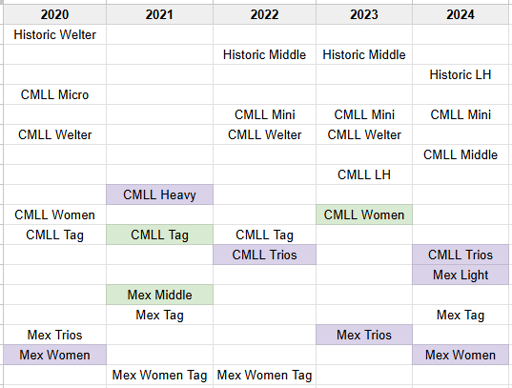Viewport: 512px width, 388px height.
Task: Select the 2020 column header cell
Action: 55,15
